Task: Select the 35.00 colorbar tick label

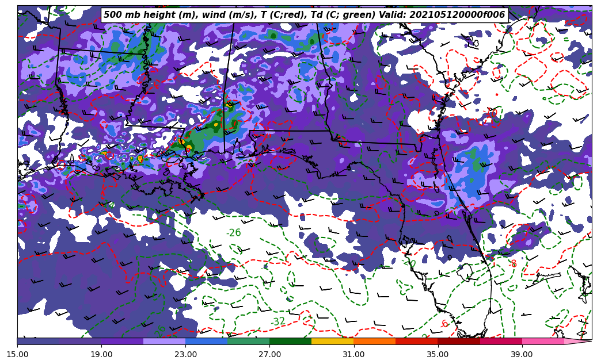Action: point(438,354)
